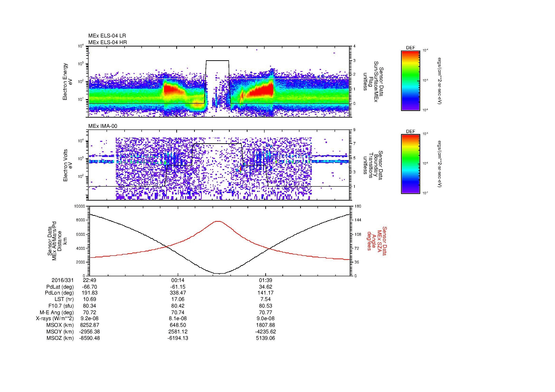
Task: Click X-rays value '9.0e-08'
Action: coord(266,319)
